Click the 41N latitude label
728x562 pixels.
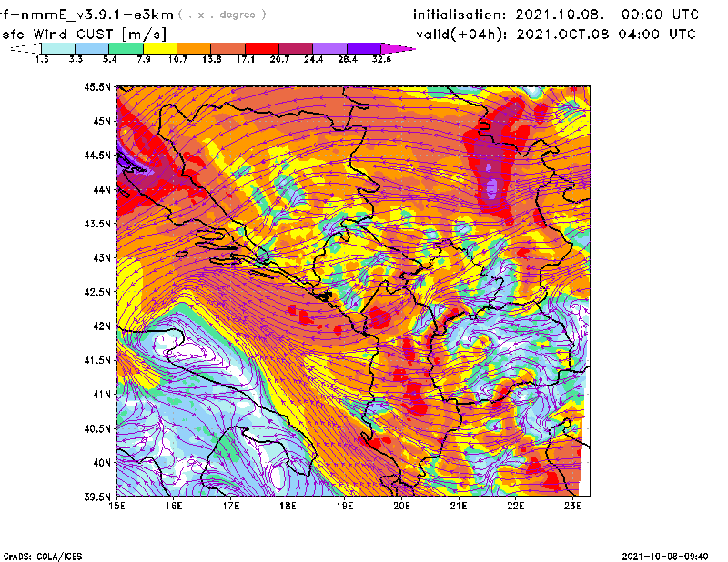point(102,395)
